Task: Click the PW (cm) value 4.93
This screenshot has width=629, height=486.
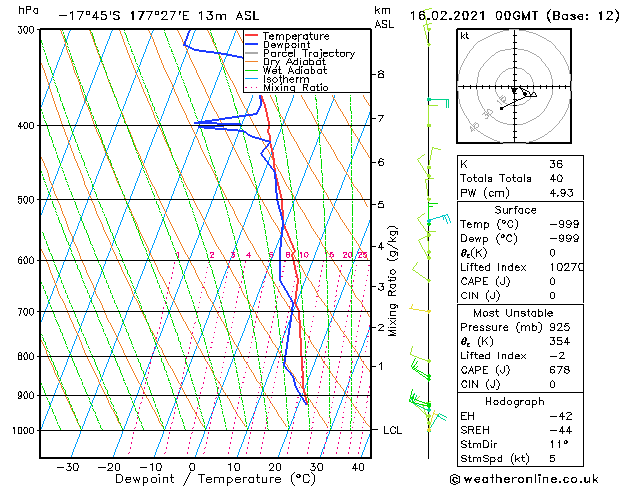Action: click(x=561, y=193)
